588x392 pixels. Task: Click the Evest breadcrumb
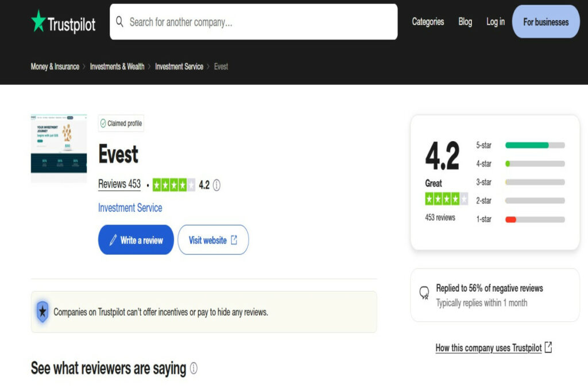221,67
